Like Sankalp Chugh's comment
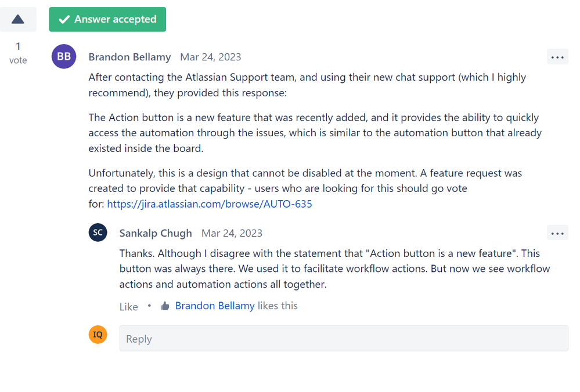Image resolution: width=580 pixels, height=392 pixels. tap(128, 307)
